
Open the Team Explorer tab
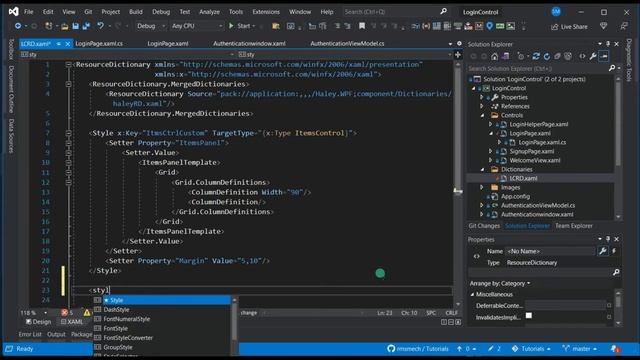click(573, 226)
